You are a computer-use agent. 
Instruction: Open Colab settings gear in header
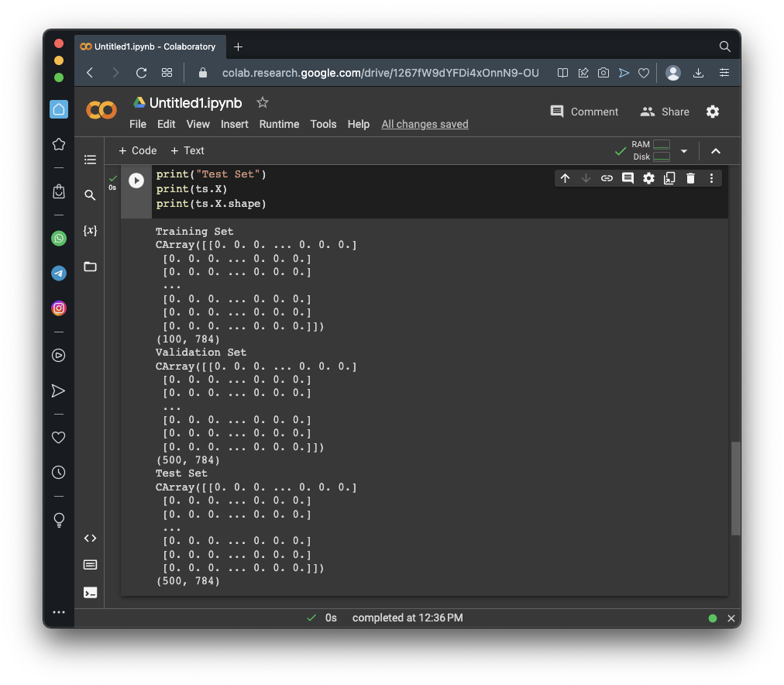(713, 112)
